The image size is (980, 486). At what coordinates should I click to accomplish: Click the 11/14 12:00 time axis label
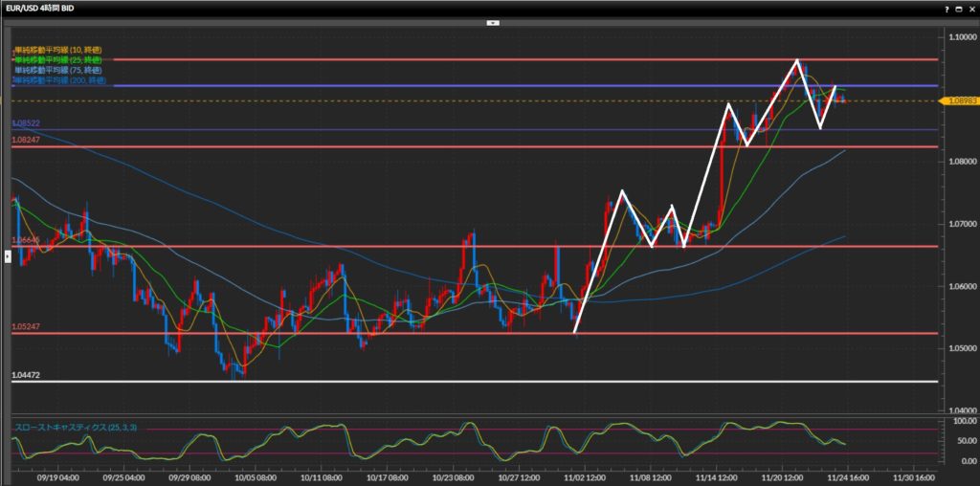click(x=716, y=476)
